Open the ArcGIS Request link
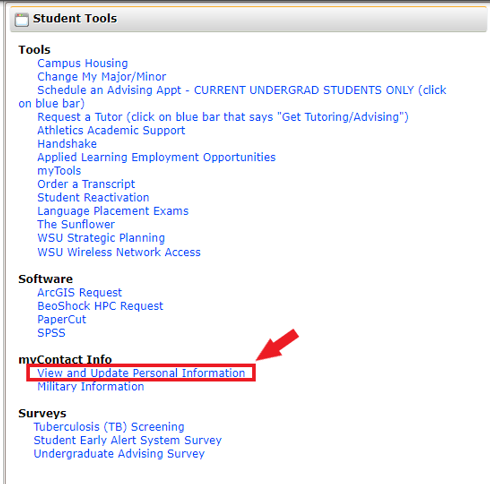 (x=79, y=293)
